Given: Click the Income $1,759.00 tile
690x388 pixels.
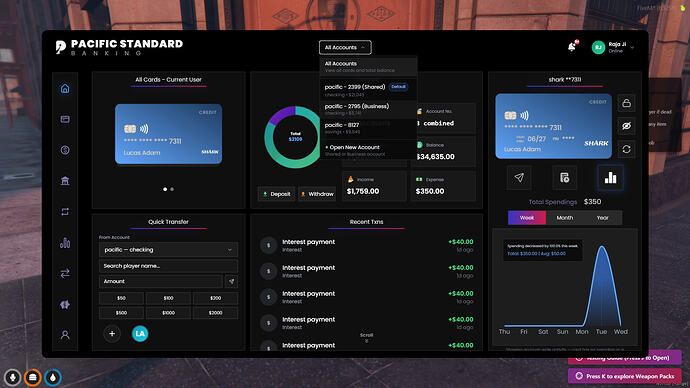Looking at the screenshot, I should [374, 186].
